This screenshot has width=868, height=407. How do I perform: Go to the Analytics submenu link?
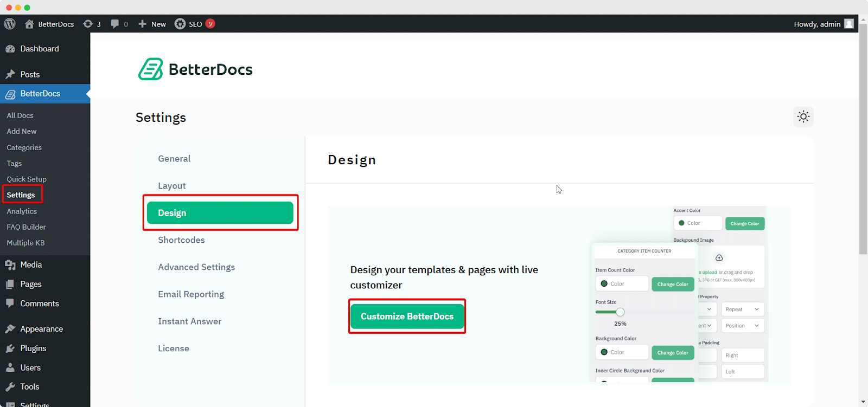point(22,211)
